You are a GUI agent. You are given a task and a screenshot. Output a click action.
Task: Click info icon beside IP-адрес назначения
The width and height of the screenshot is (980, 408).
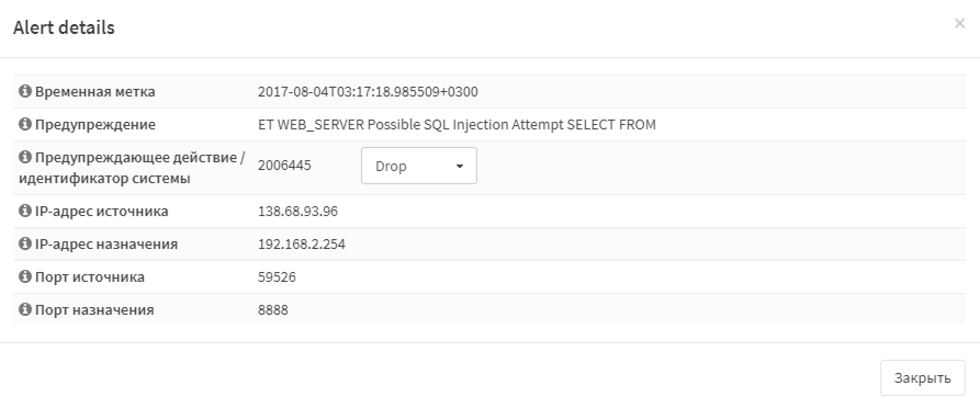pyautogui.click(x=25, y=243)
